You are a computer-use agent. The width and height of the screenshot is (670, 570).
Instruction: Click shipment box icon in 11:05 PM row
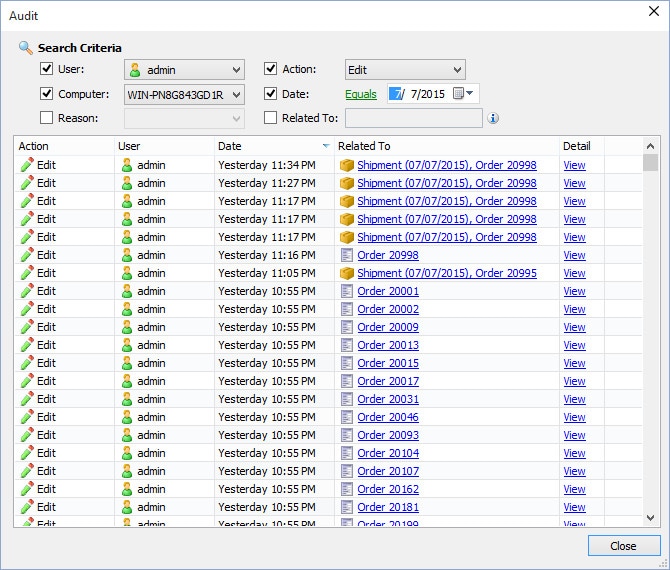347,273
